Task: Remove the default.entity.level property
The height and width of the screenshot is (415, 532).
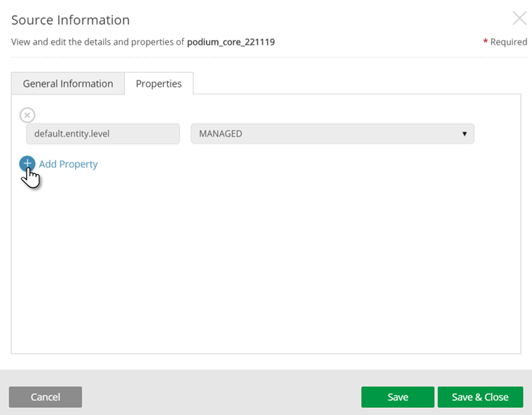Action: [x=27, y=115]
